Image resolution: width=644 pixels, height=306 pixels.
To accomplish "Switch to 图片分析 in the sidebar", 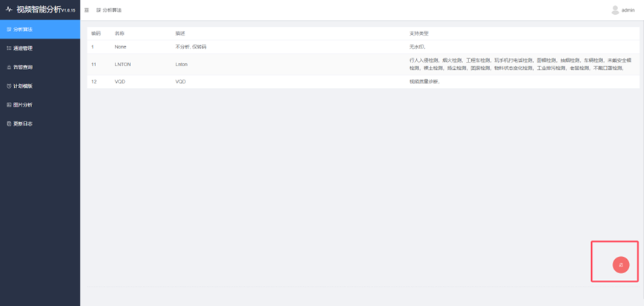I will (x=40, y=105).
